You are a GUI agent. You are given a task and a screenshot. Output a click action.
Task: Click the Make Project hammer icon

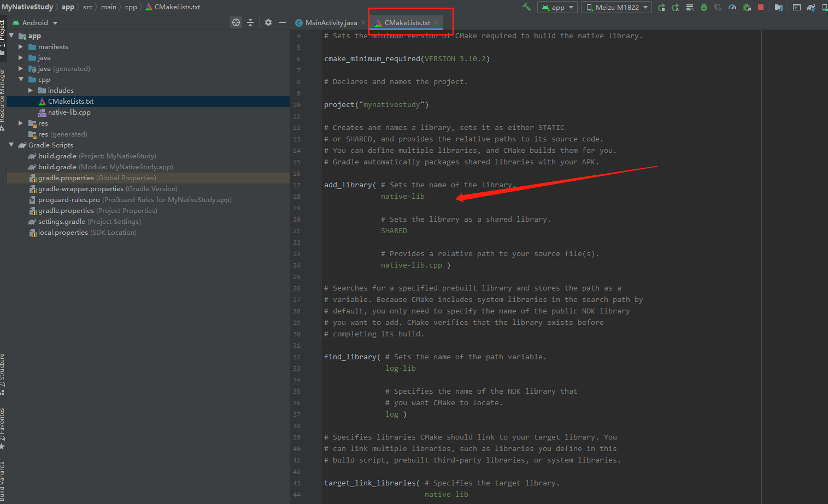coord(526,7)
